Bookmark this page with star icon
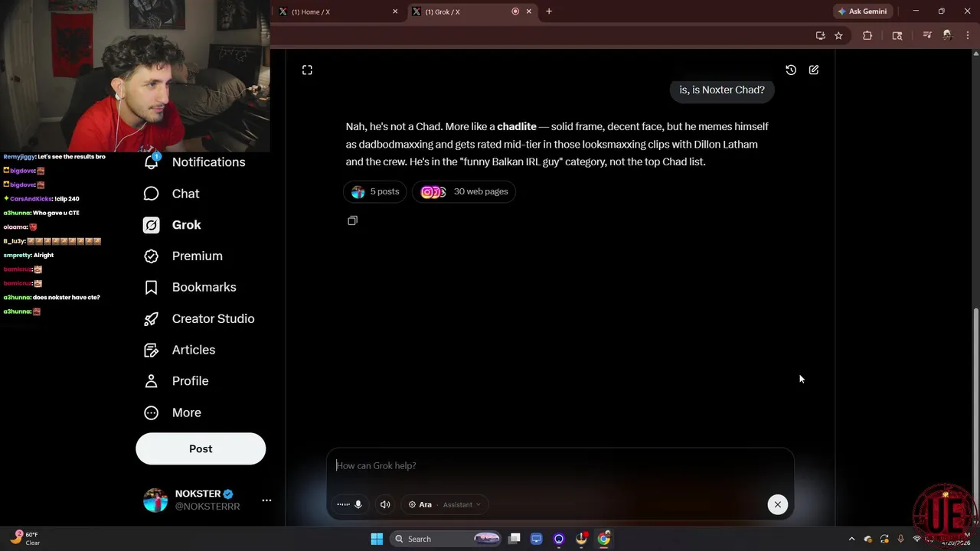The image size is (980, 551). pos(838,35)
